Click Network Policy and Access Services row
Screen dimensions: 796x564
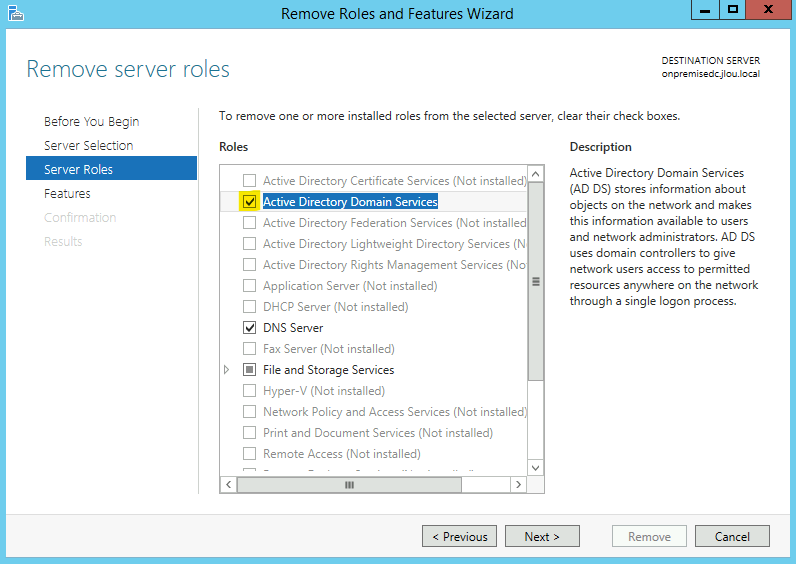pos(374,412)
